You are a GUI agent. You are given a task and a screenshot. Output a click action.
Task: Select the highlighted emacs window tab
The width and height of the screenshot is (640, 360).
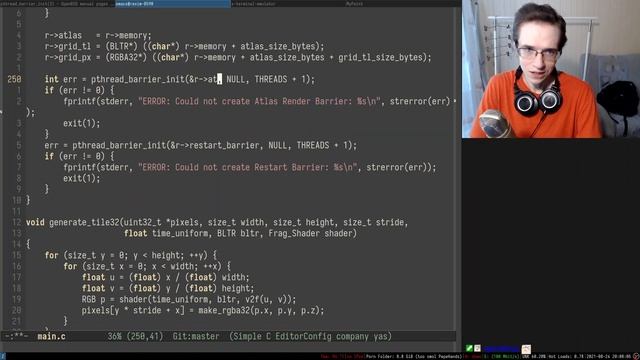[173, 4]
